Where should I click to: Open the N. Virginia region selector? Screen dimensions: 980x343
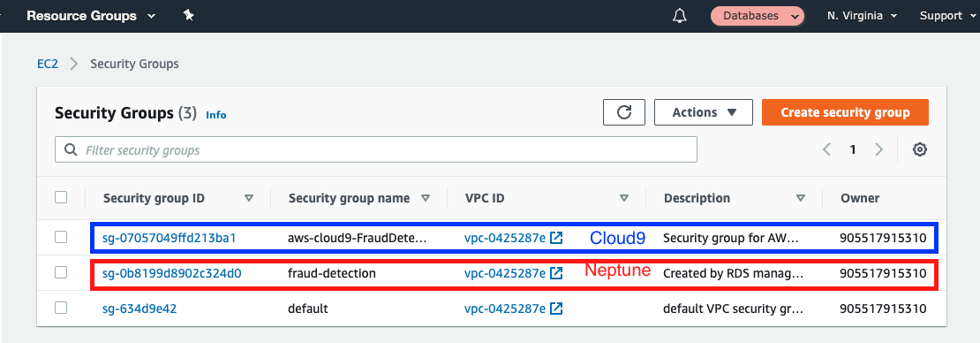coord(862,16)
